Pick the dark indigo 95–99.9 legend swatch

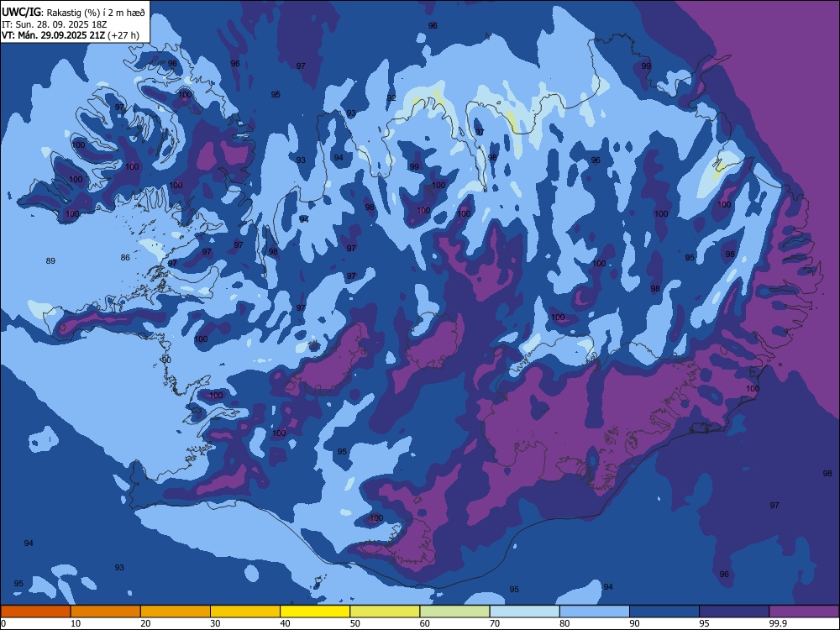(x=734, y=612)
